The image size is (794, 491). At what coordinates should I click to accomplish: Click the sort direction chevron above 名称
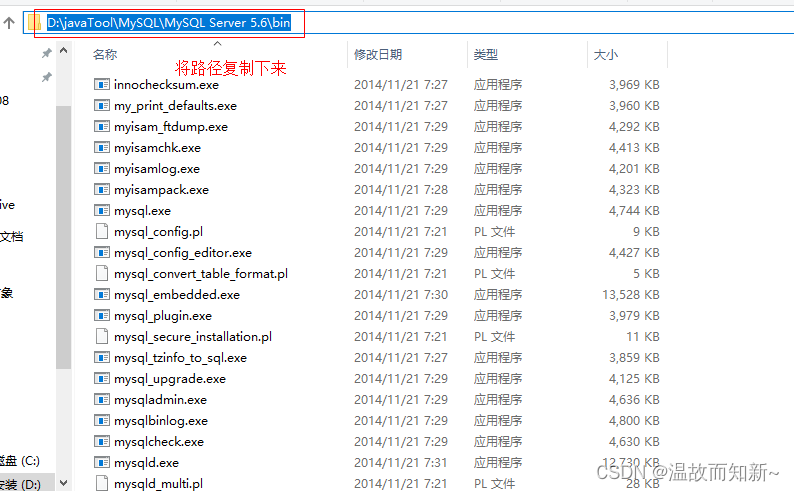218,44
